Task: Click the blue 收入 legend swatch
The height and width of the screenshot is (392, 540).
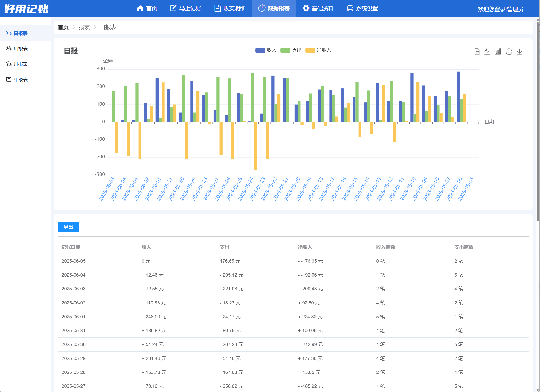Action: click(260, 50)
